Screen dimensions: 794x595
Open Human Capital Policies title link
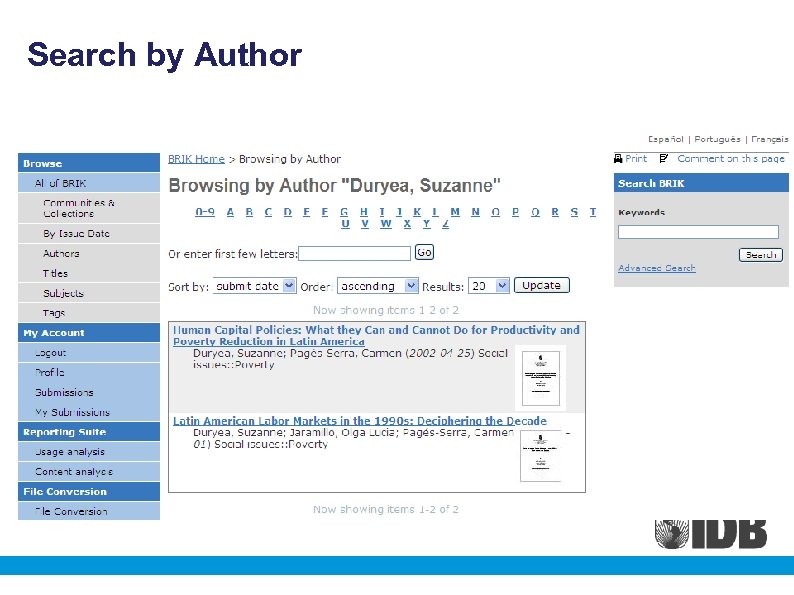376,336
